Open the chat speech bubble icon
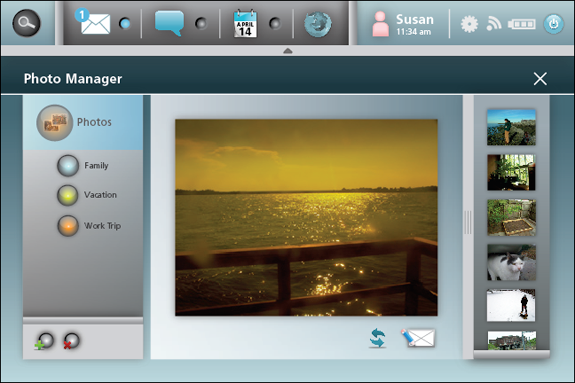This screenshot has width=575, height=383. [x=169, y=23]
